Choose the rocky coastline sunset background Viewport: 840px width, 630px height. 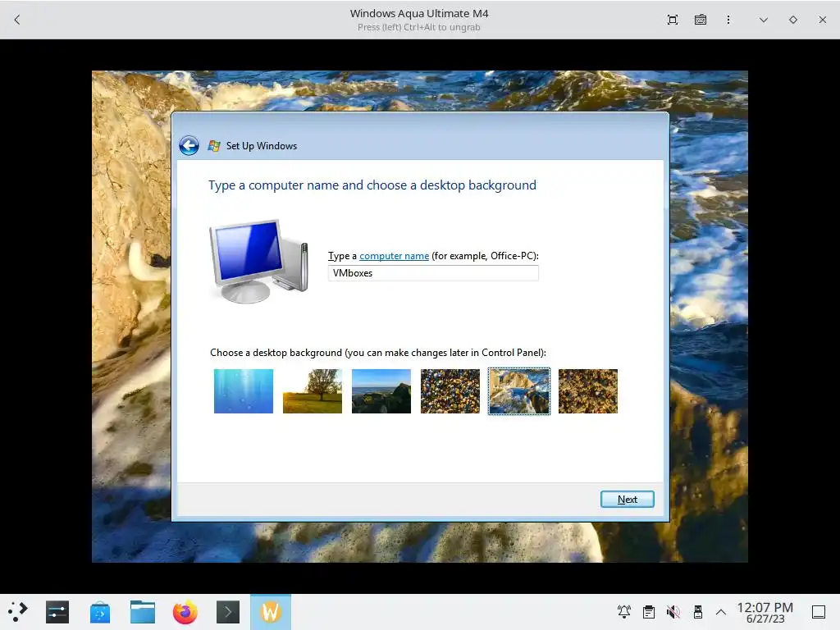381,391
